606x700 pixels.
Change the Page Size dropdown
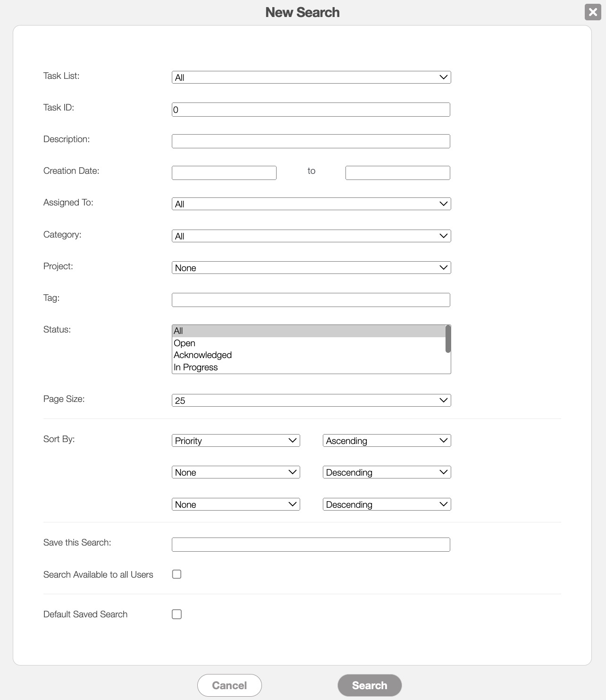(x=311, y=401)
